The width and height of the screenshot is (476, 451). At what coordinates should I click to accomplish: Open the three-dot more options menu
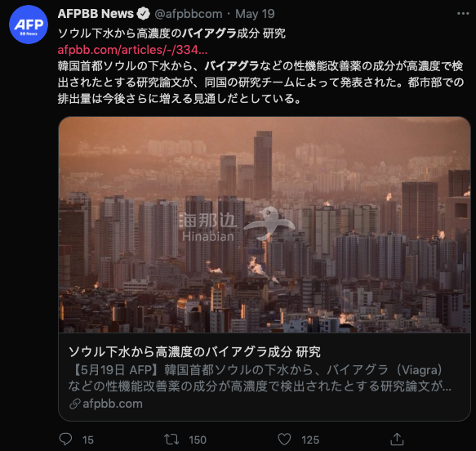coord(463,14)
